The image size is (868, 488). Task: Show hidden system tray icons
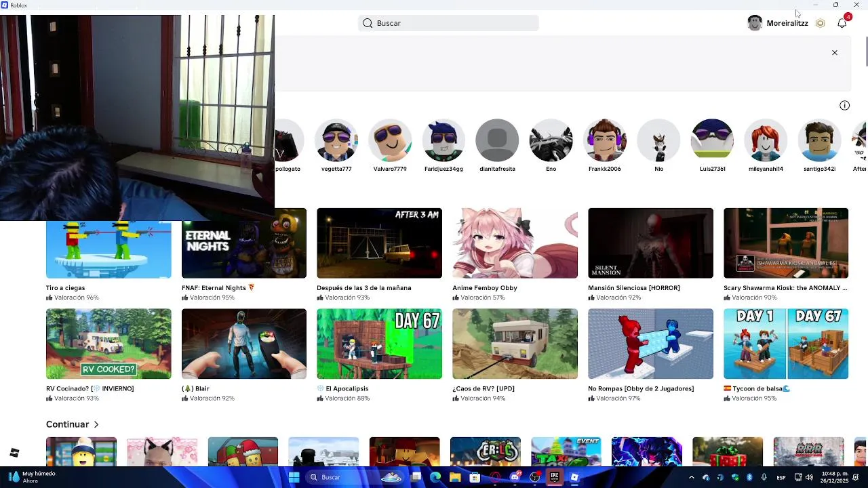coord(691,477)
